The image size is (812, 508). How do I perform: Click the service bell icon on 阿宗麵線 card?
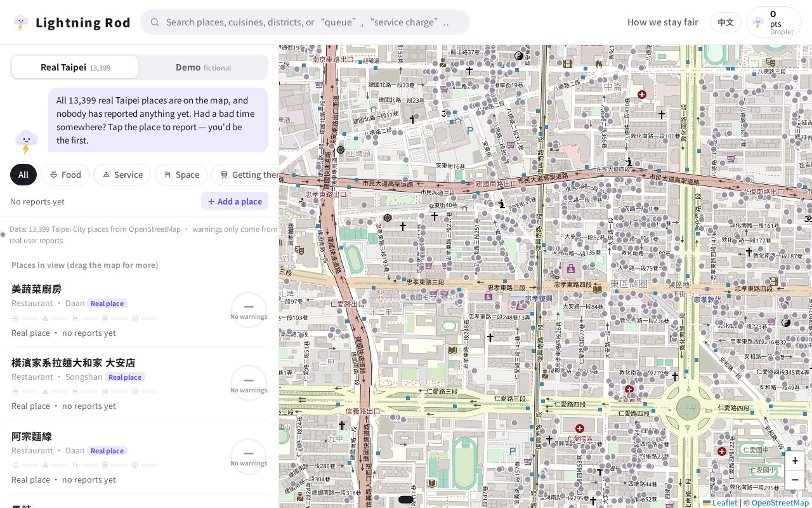click(45, 465)
